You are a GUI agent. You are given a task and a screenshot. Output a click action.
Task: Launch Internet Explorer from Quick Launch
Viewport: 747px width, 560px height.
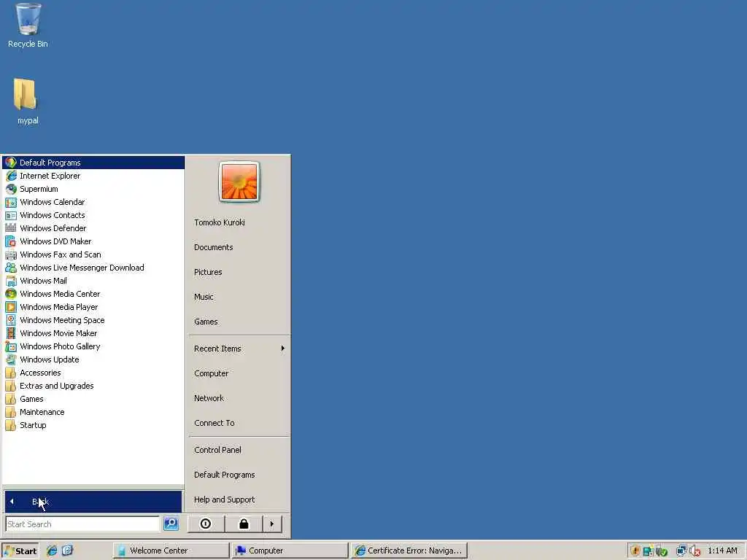pyautogui.click(x=52, y=551)
